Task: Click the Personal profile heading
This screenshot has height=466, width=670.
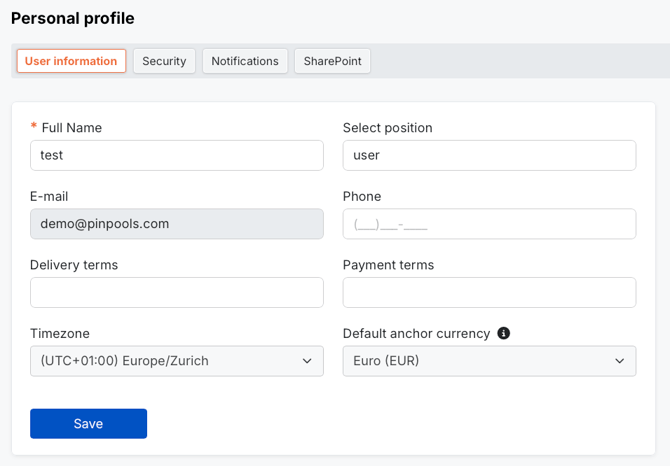Action: tap(72, 18)
